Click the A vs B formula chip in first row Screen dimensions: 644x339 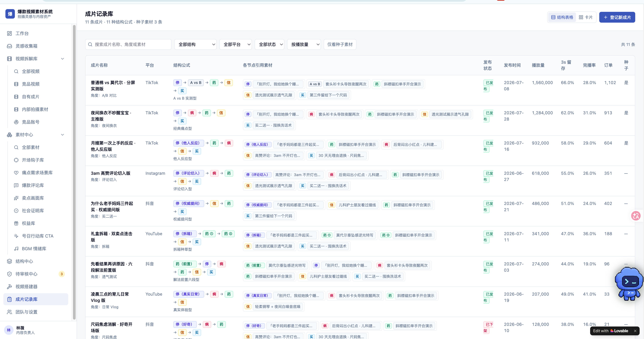tap(196, 83)
